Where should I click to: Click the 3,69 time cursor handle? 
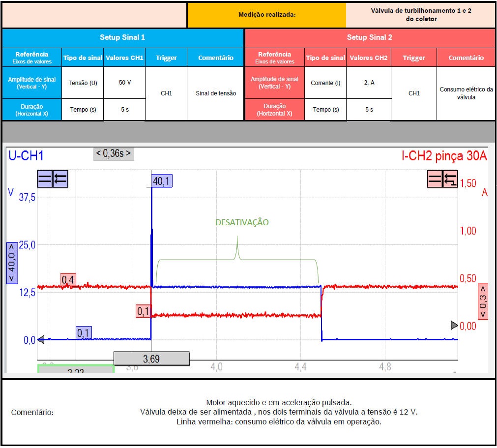pyautogui.click(x=151, y=359)
